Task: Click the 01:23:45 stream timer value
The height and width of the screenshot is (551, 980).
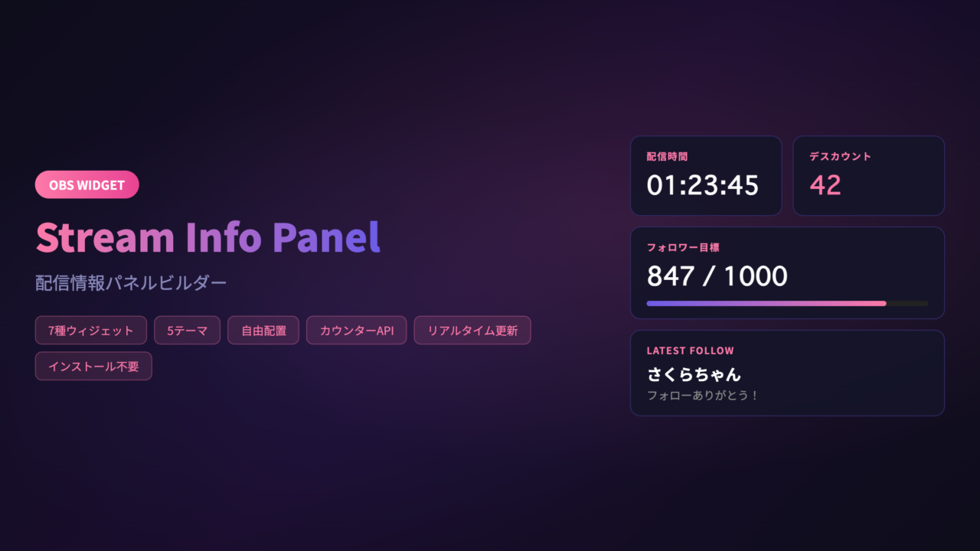Action: 702,185
